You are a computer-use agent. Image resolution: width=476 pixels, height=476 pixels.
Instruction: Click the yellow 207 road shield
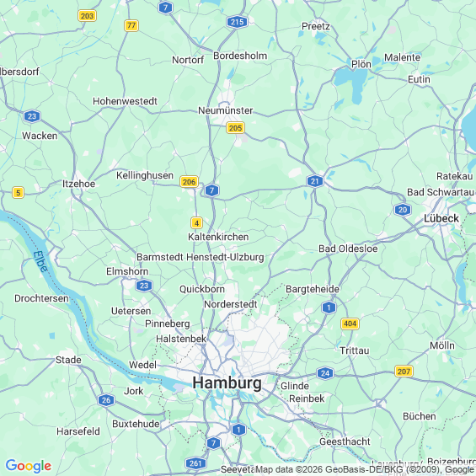point(404,372)
